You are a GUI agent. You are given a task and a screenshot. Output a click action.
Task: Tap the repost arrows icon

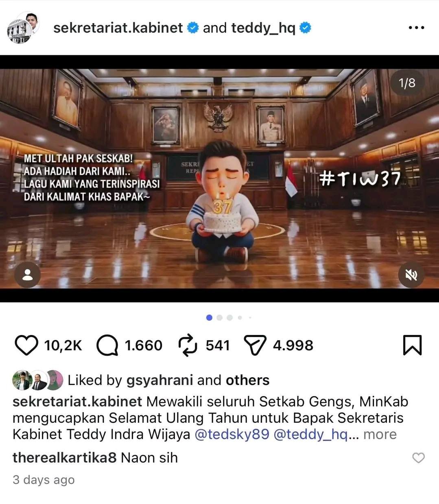click(188, 345)
